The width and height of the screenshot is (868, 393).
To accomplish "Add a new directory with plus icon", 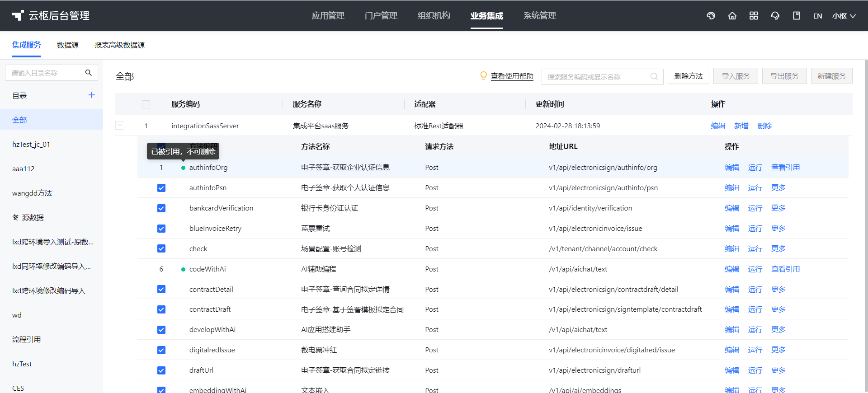I will (x=92, y=95).
